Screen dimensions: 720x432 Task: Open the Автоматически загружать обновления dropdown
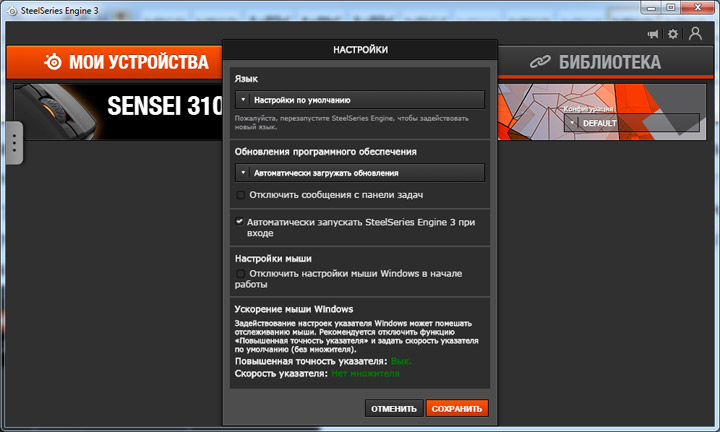click(360, 173)
